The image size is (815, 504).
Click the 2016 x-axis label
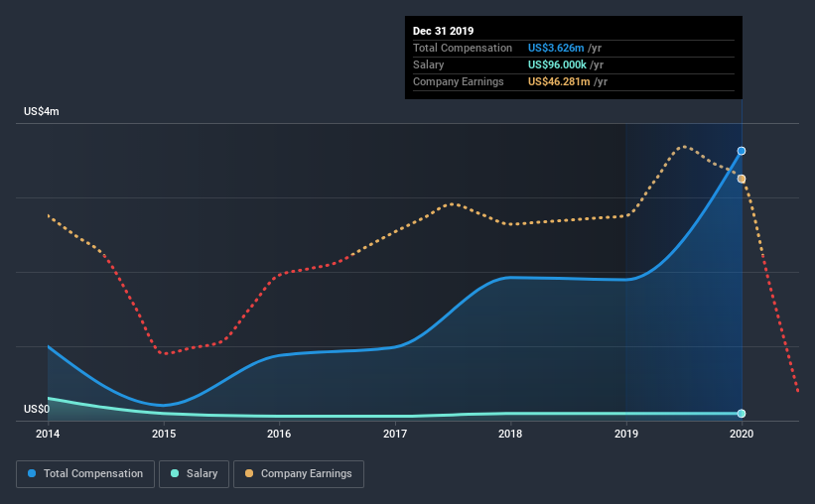279,434
